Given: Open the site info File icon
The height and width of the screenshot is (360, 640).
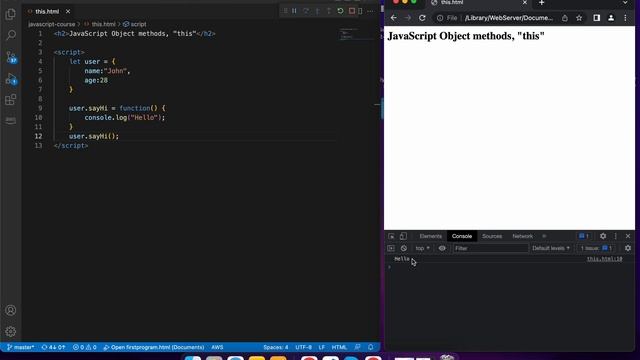Looking at the screenshot, I should (447, 18).
